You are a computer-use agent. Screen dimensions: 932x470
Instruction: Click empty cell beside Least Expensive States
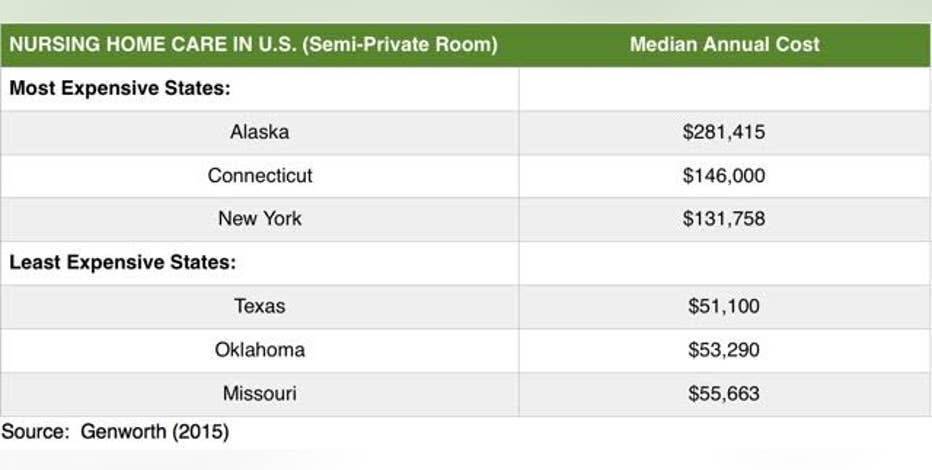point(724,263)
